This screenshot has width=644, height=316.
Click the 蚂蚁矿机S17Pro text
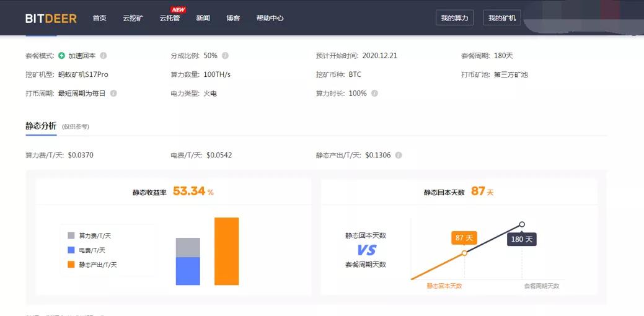tap(84, 74)
